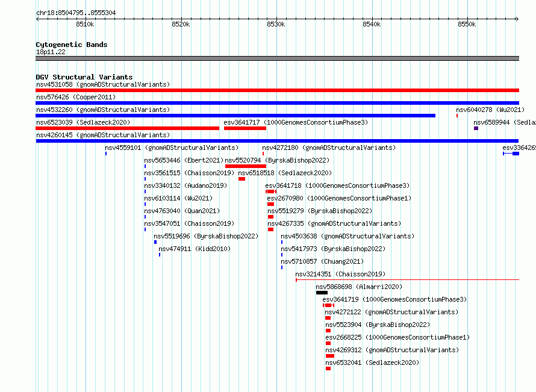
Task: Click the 8530k ruler tick label
Action: tap(276, 24)
